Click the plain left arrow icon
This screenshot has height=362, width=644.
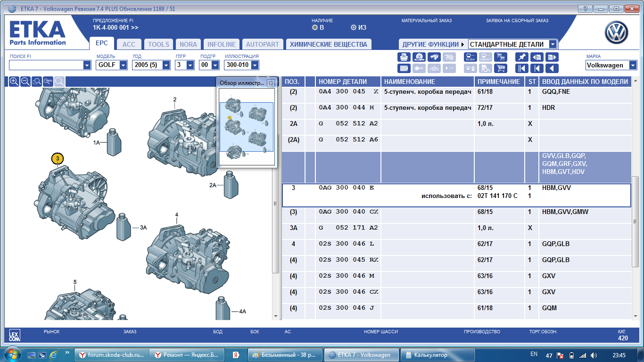tap(552, 68)
